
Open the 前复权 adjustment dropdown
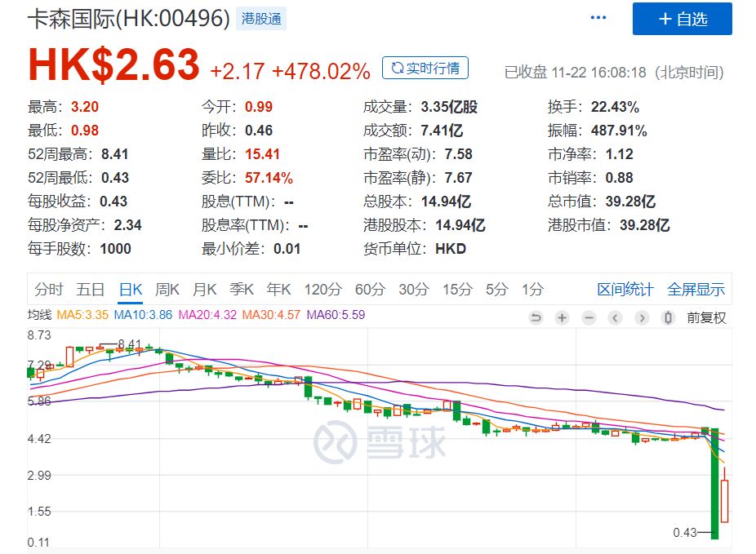(706, 318)
